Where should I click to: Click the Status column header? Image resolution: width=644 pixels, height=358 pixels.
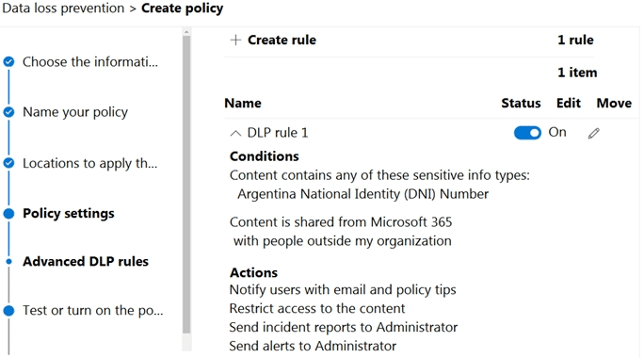click(x=521, y=104)
